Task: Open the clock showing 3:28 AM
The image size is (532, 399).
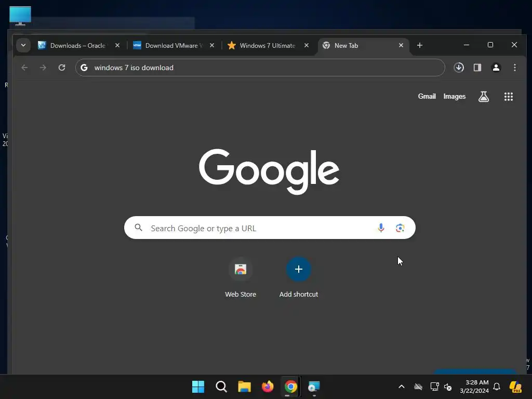Action: [474, 387]
